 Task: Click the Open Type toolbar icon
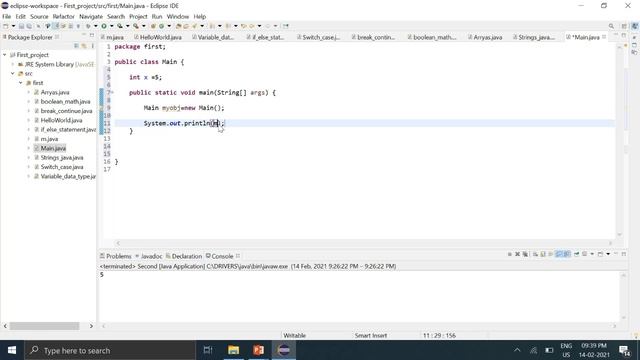pos(178,26)
